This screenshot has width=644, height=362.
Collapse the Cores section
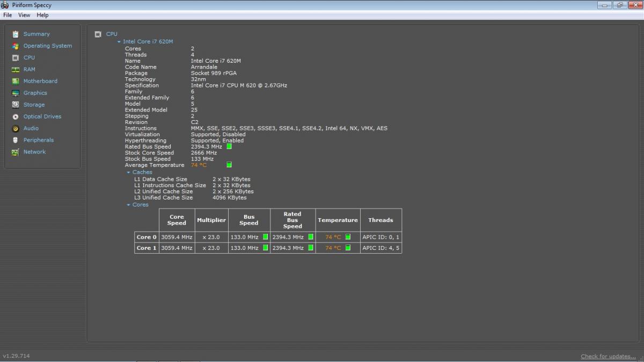point(129,205)
